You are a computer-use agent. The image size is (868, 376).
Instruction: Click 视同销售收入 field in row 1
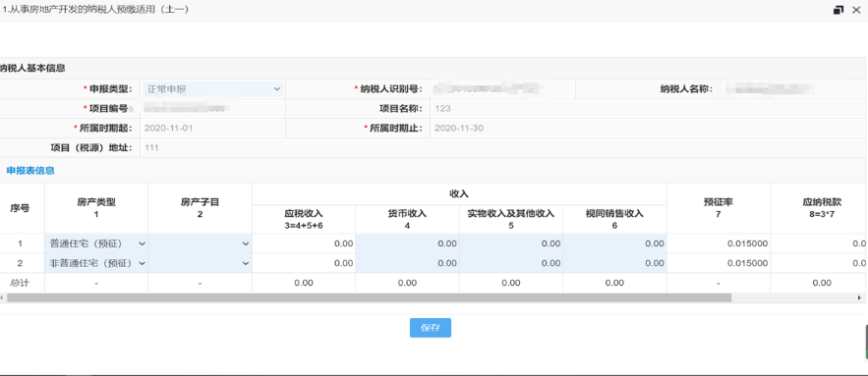coord(615,243)
